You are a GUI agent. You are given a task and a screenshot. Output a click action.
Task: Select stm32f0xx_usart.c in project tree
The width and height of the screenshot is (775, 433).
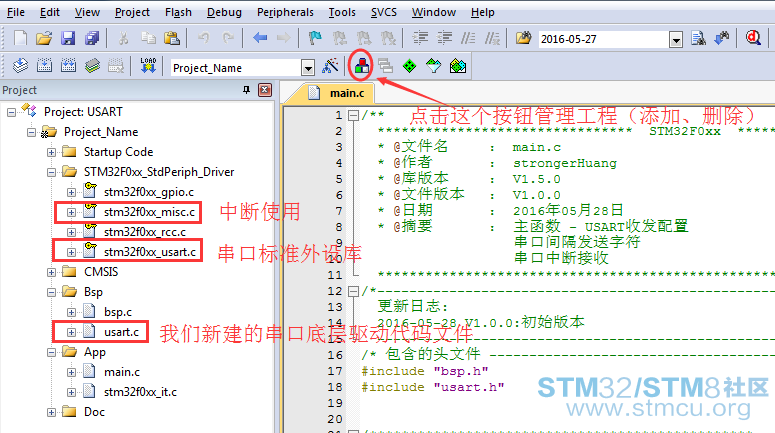pyautogui.click(x=150, y=252)
